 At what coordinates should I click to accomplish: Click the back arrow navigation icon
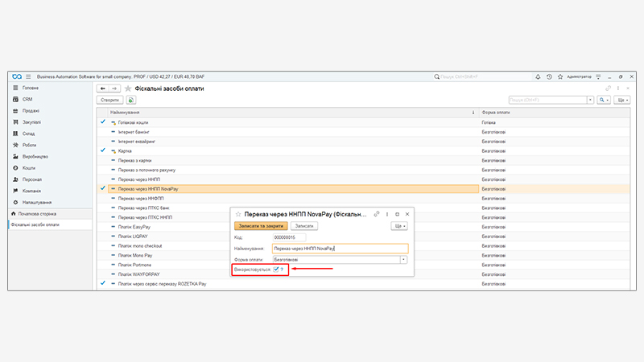(103, 88)
